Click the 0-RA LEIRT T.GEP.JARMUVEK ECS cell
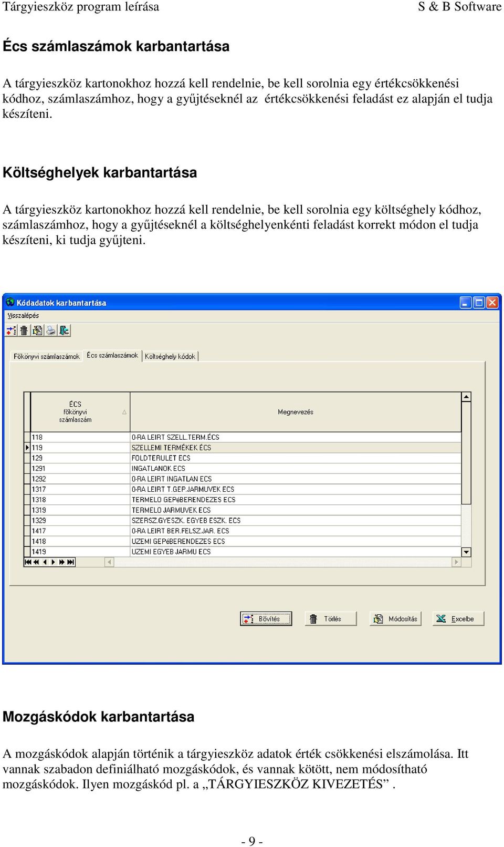 296,489
